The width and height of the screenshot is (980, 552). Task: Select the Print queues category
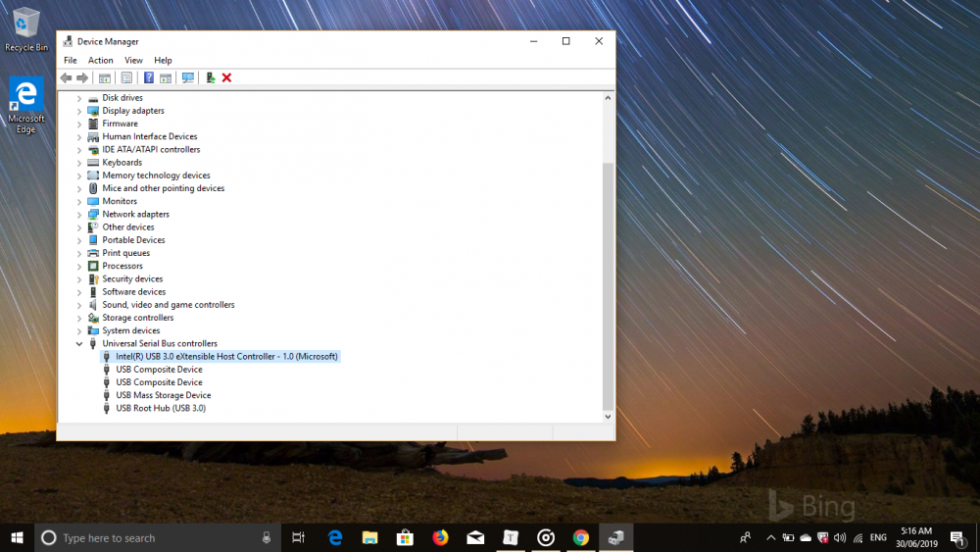pyautogui.click(x=125, y=253)
